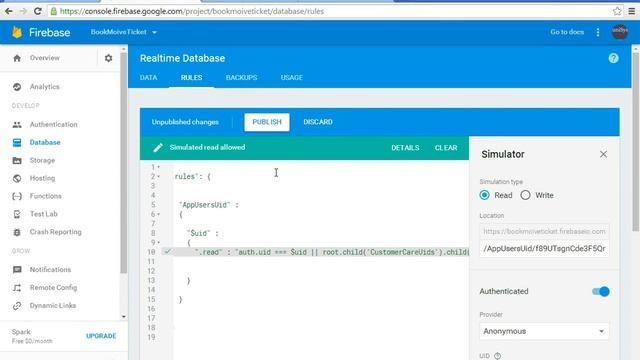Viewport: 640px width, 360px height.
Task: Click the "$uid" text on line 8
Action: (199, 233)
